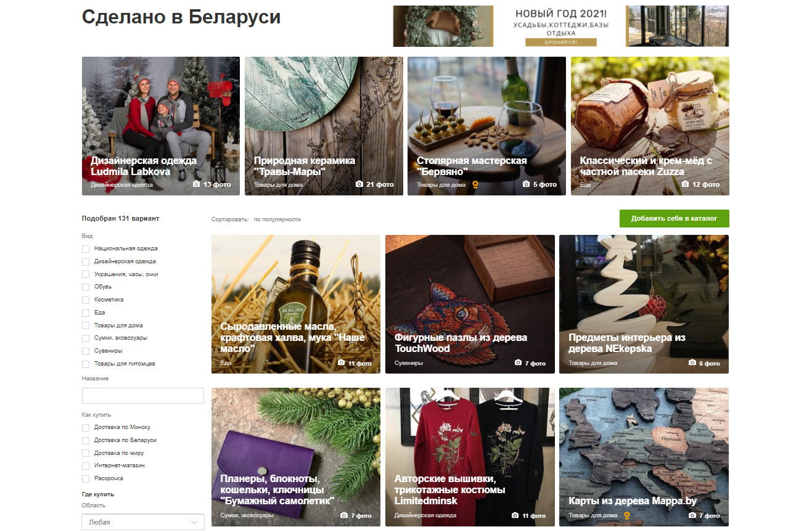
Task: Open the Бумажный самолетик planners card
Action: pyautogui.click(x=295, y=457)
